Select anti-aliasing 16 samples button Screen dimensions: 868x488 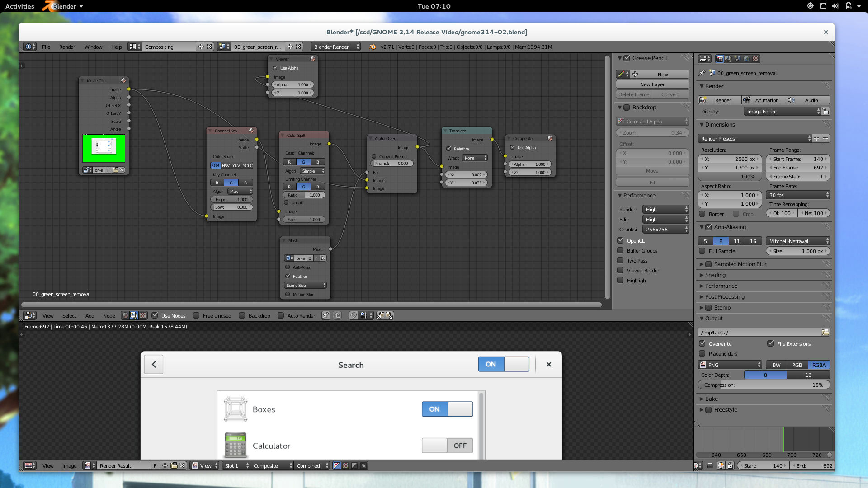coord(753,241)
